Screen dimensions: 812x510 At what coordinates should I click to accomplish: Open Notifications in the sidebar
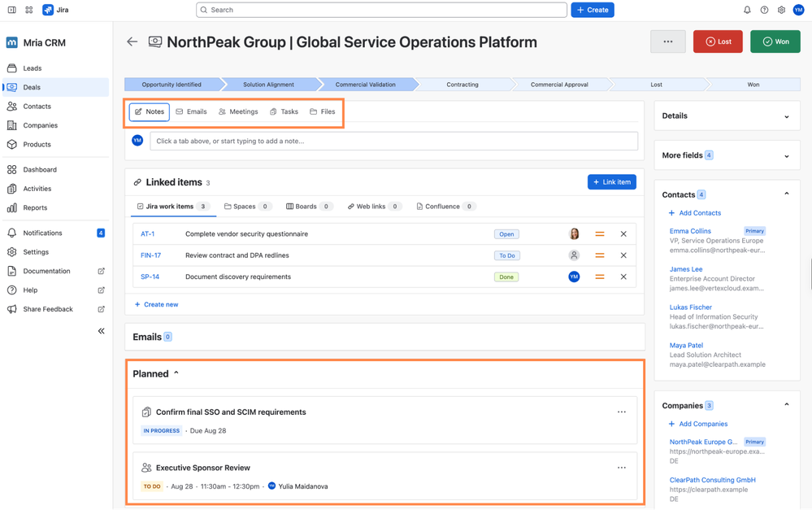tap(56, 233)
